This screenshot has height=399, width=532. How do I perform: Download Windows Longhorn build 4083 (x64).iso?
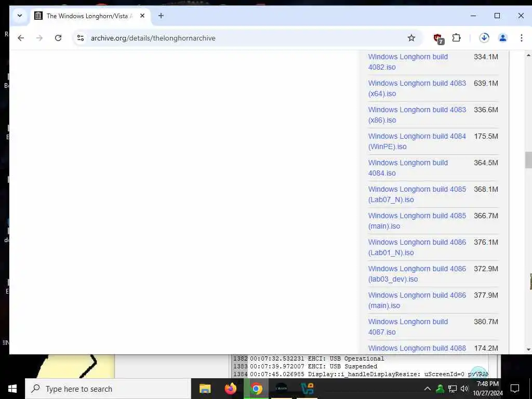pyautogui.click(x=417, y=88)
